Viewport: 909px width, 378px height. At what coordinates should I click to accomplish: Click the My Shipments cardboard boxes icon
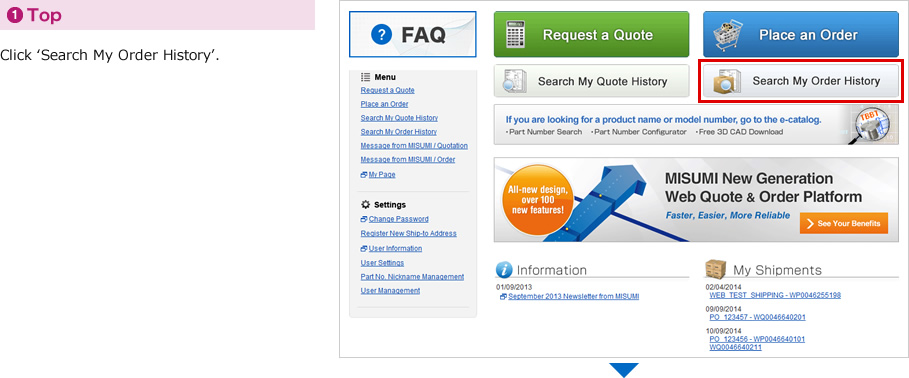[x=716, y=269]
